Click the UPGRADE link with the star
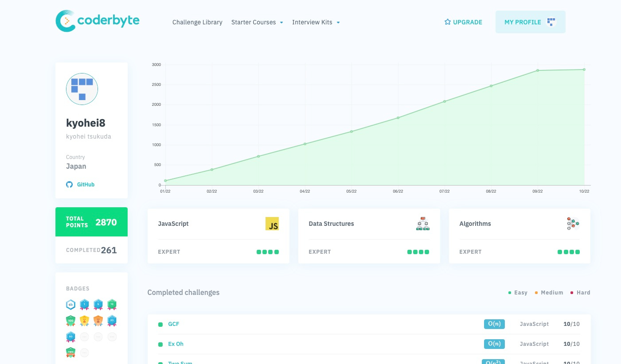 (x=463, y=22)
